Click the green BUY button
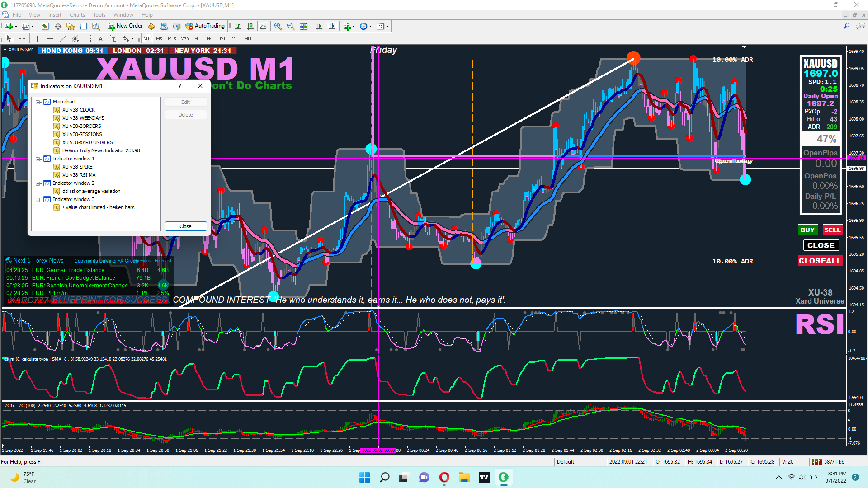This screenshot has height=488, width=868. [807, 230]
